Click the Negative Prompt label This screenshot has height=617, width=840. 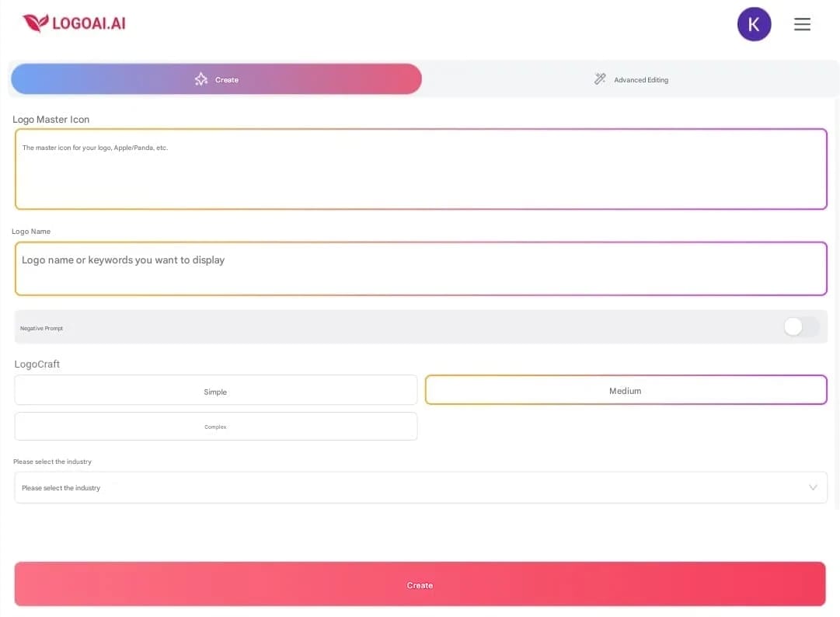pos(41,327)
